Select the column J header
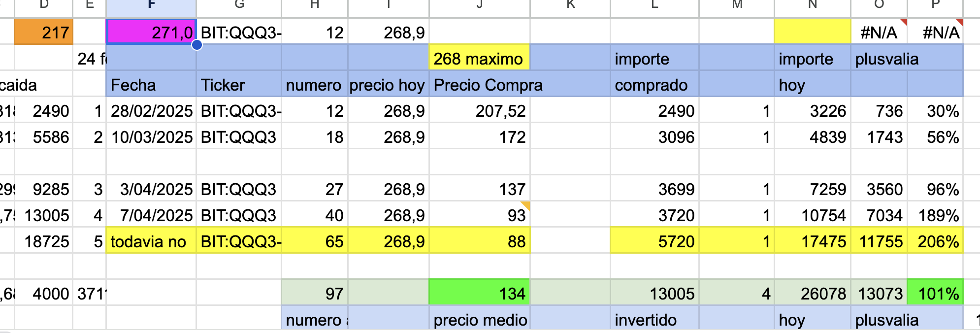The image size is (980, 333). coord(479,5)
